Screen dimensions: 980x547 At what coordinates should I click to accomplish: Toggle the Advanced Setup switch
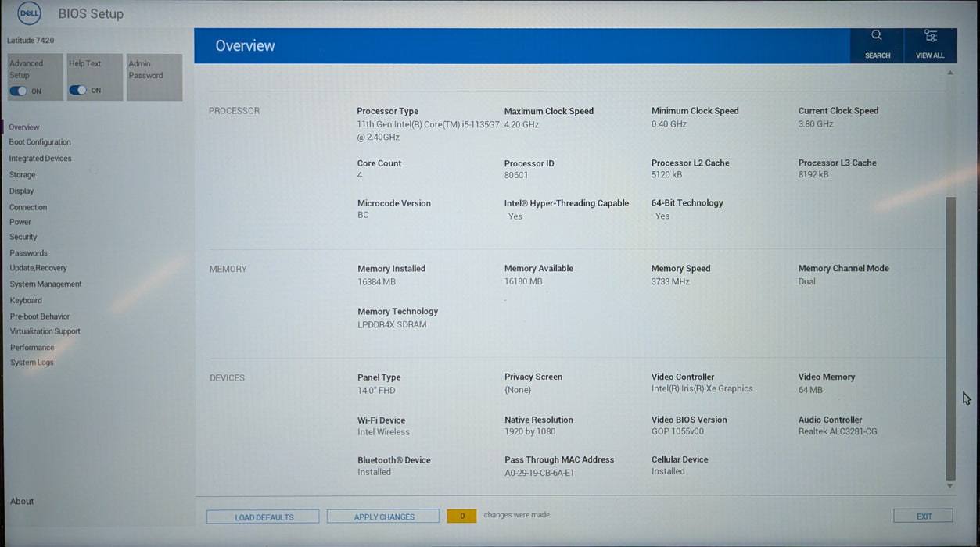(18, 91)
